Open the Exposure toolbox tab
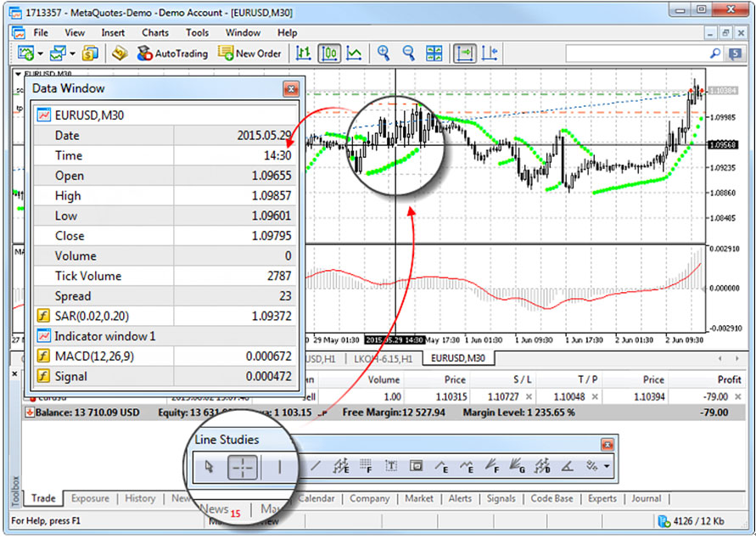This screenshot has width=756, height=539. (x=90, y=498)
